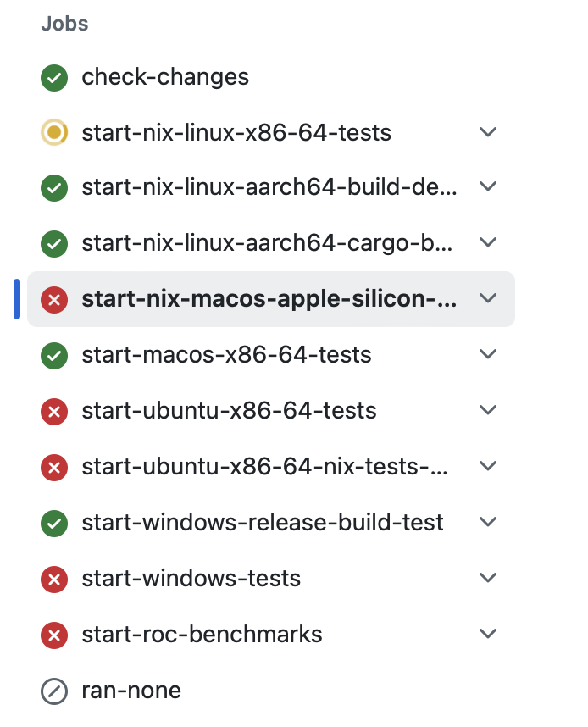This screenshot has height=727, width=588.
Task: Select the start-macos-x86-64-tests job
Action: click(226, 355)
